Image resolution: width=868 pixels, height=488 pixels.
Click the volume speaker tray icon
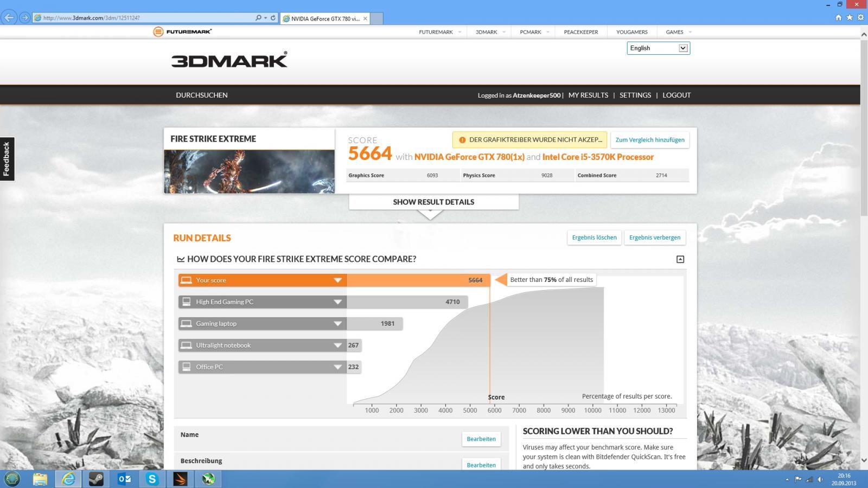click(820, 479)
